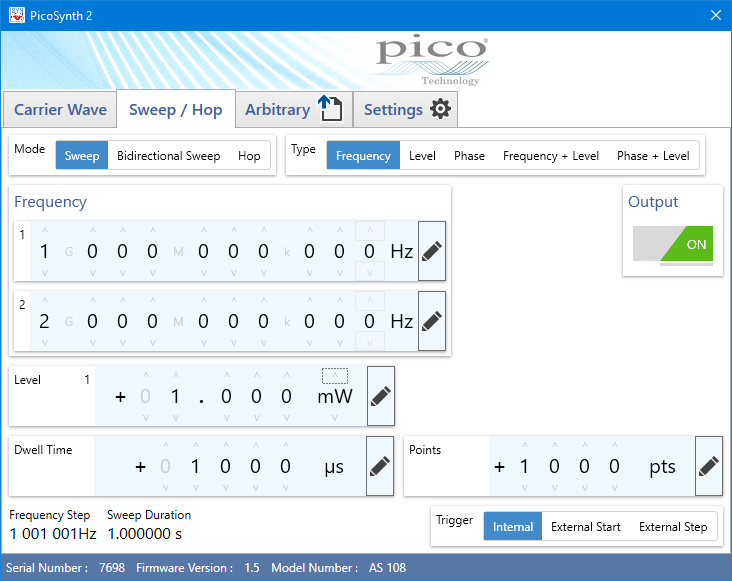Increase the Frequency 1 unit with up arrow
Viewport: 732px width, 581px height.
click(370, 232)
